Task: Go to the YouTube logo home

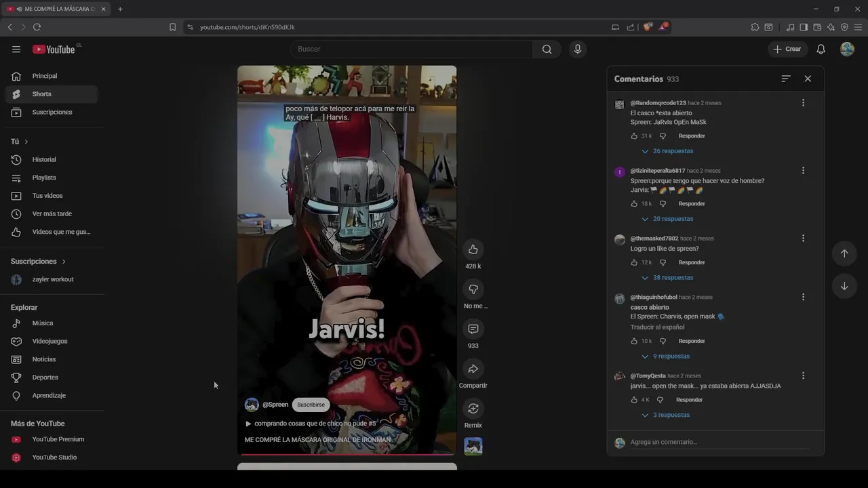Action: click(x=54, y=49)
